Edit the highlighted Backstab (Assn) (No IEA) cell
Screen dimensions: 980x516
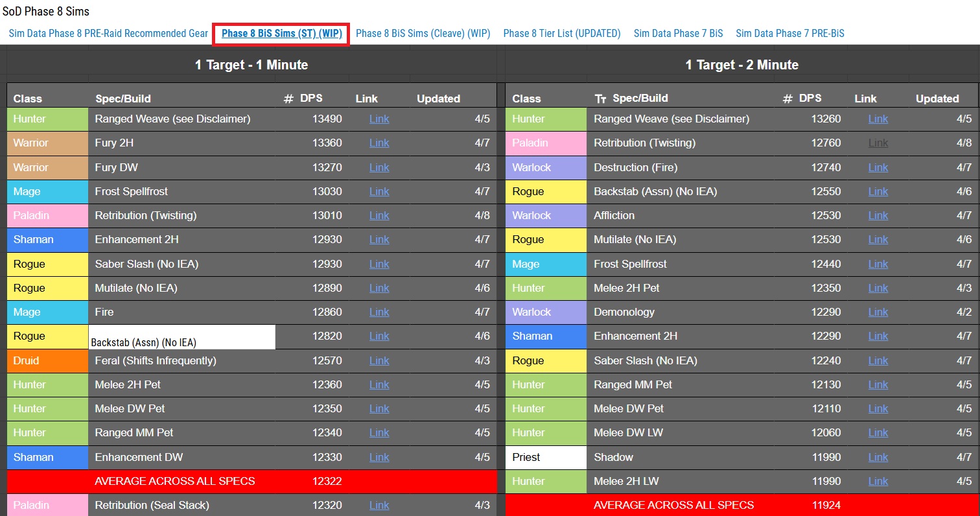(x=181, y=337)
